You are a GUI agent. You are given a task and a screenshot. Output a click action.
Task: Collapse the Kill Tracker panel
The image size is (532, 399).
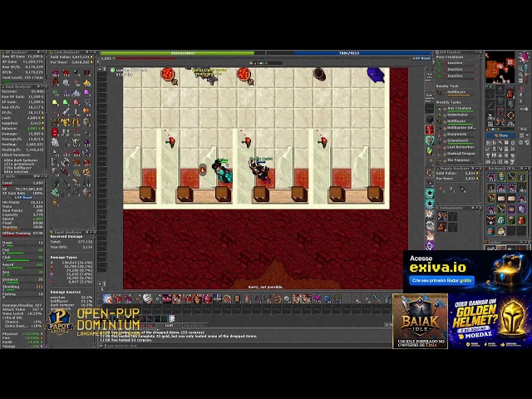pos(477,52)
